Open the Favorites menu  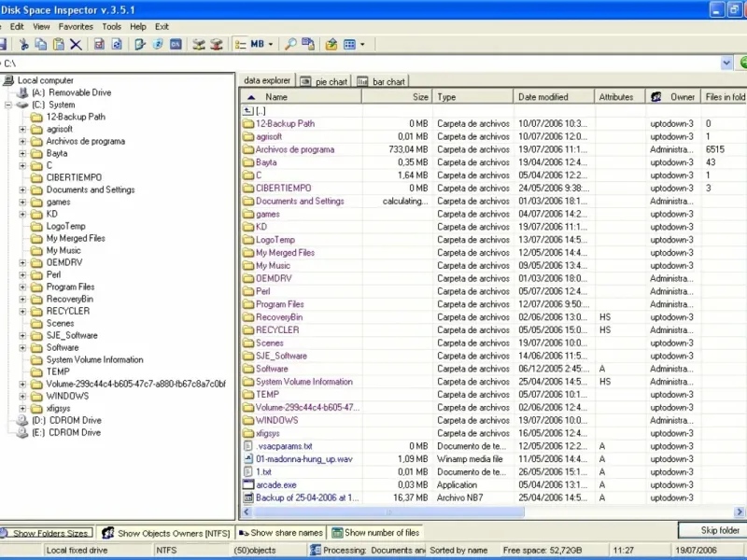(x=76, y=27)
